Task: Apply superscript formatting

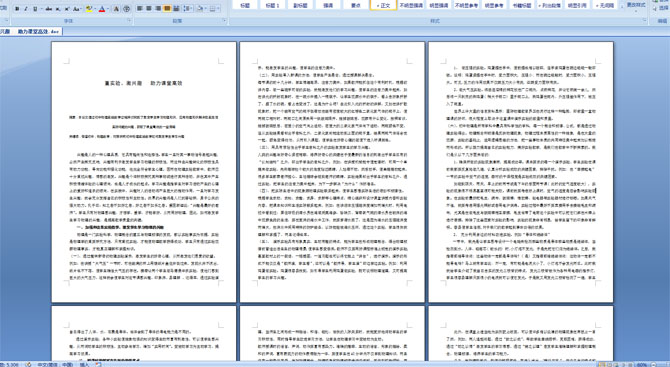Action: coord(67,9)
